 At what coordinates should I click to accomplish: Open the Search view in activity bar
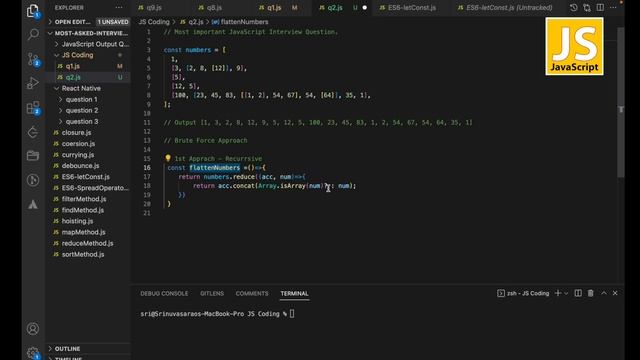(x=33, y=34)
